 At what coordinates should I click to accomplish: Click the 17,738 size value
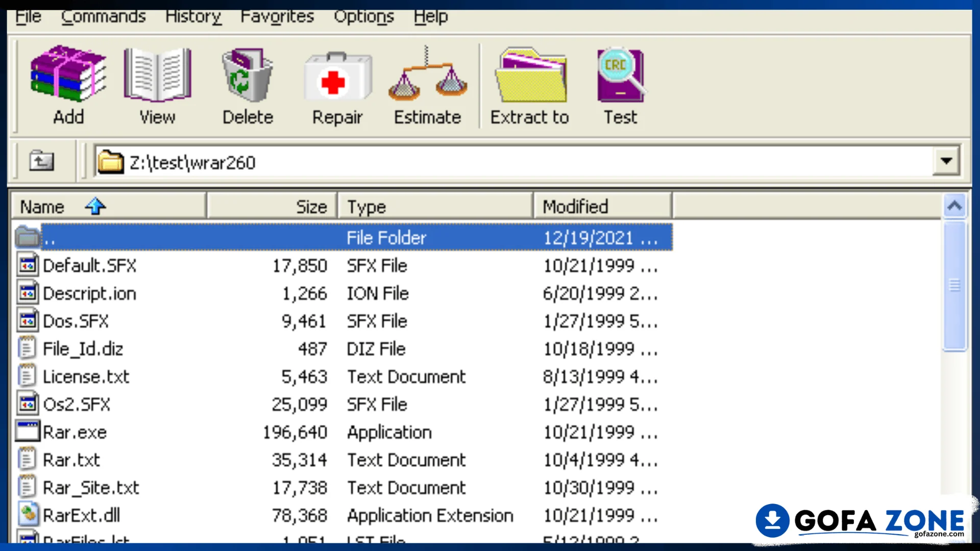click(300, 488)
